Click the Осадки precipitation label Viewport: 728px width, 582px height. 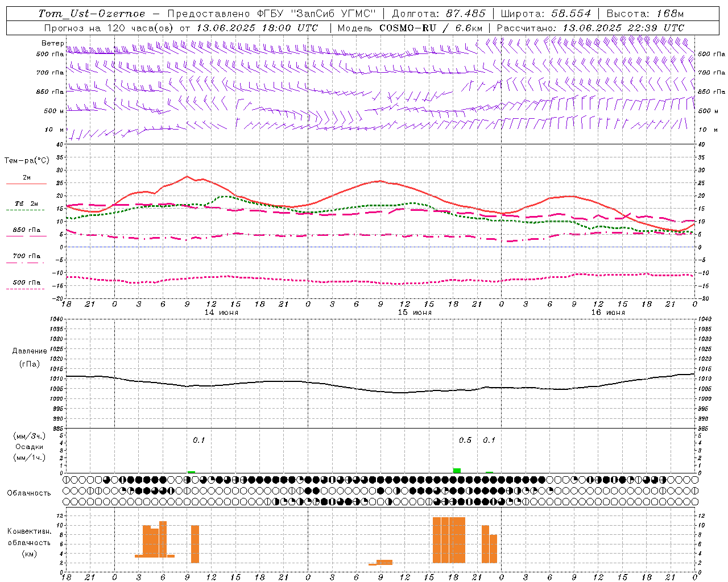click(x=30, y=447)
